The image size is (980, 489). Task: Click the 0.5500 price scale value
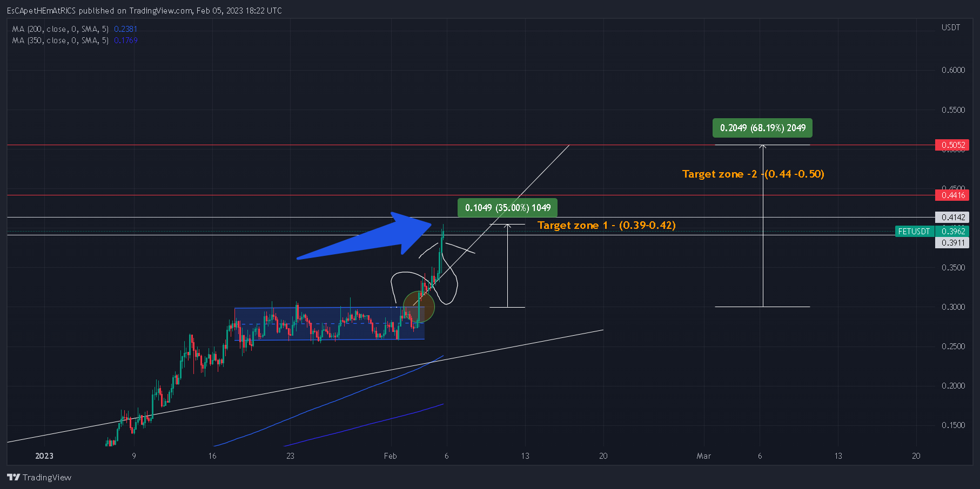(953, 110)
